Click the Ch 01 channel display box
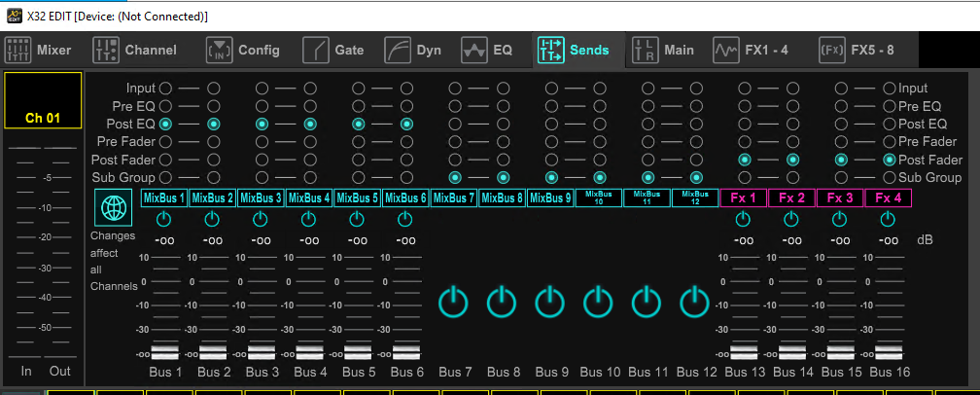Image resolution: width=980 pixels, height=395 pixels. coord(43,100)
